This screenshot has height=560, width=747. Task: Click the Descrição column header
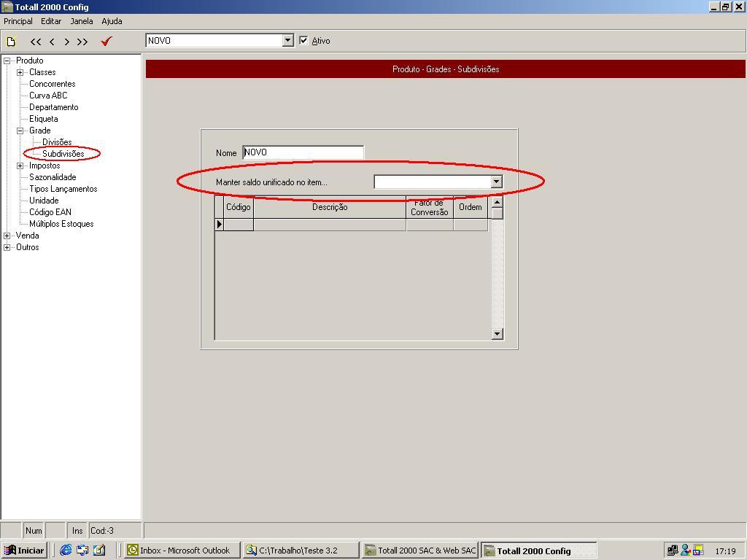coord(330,207)
